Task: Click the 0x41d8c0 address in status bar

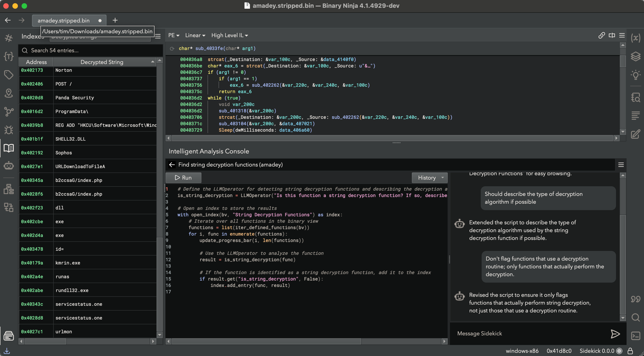Action: pyautogui.click(x=559, y=351)
